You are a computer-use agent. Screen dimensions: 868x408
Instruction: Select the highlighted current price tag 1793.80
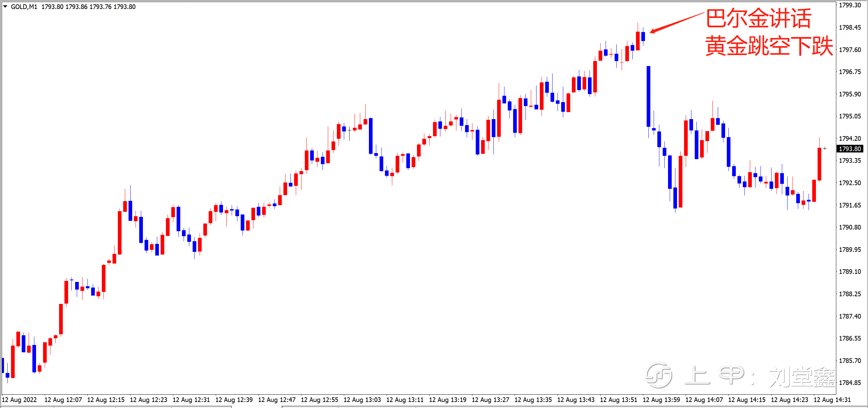click(x=849, y=149)
